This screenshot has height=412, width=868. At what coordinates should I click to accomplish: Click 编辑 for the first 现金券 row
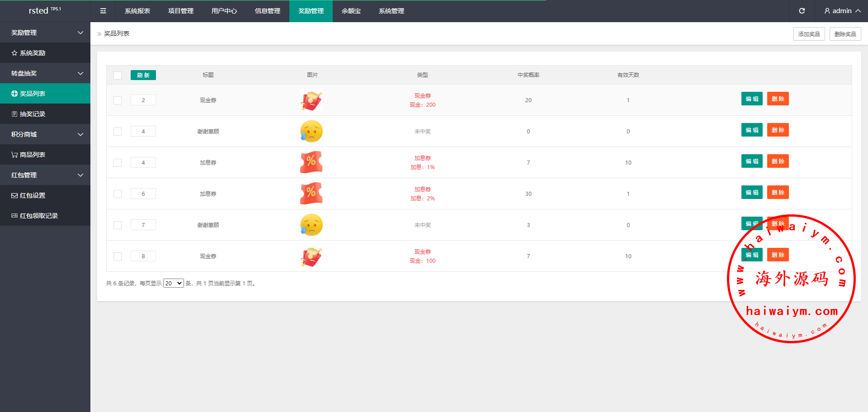coord(752,99)
